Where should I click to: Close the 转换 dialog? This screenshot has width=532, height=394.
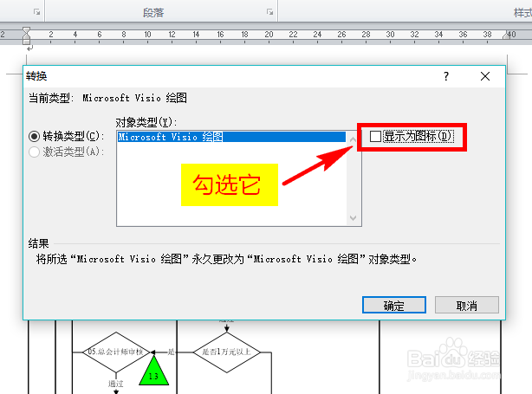coord(485,76)
